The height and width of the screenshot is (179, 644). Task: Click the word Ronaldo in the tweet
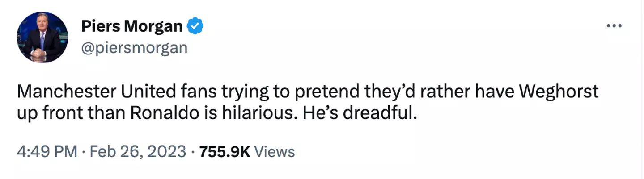tap(163, 113)
